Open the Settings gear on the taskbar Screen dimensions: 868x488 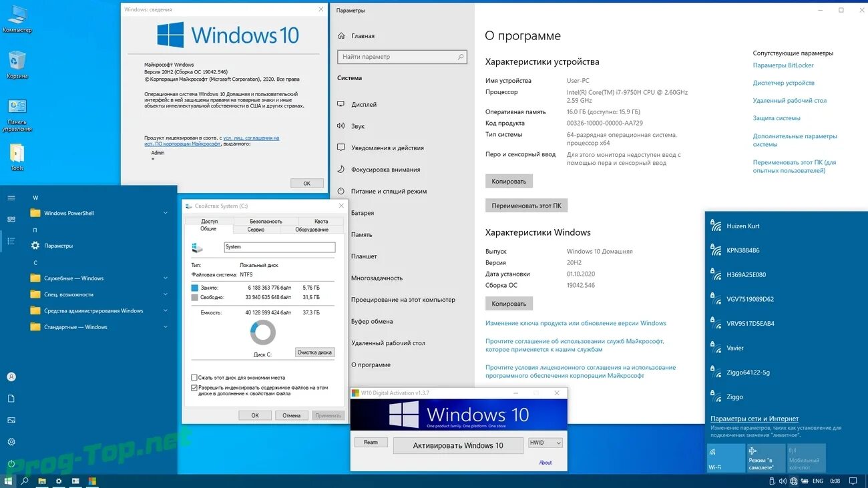pos(59,481)
